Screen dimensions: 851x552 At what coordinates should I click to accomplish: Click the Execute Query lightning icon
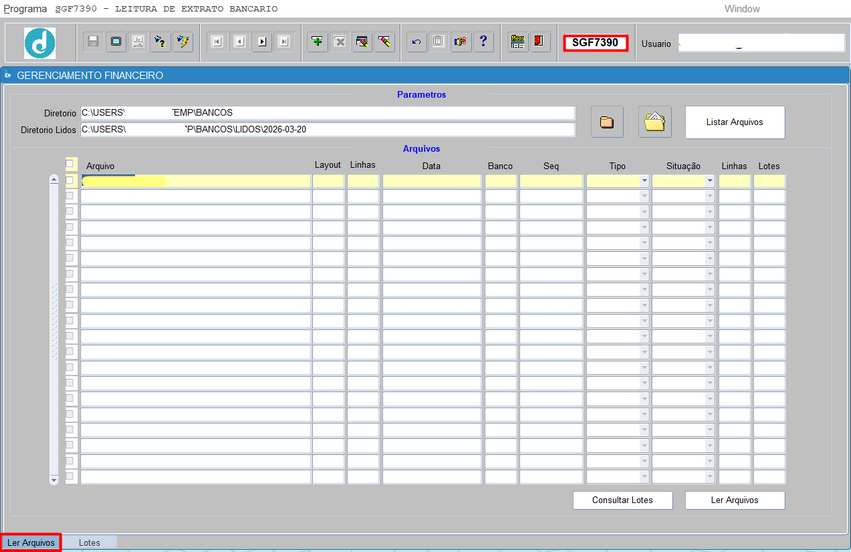(x=183, y=42)
